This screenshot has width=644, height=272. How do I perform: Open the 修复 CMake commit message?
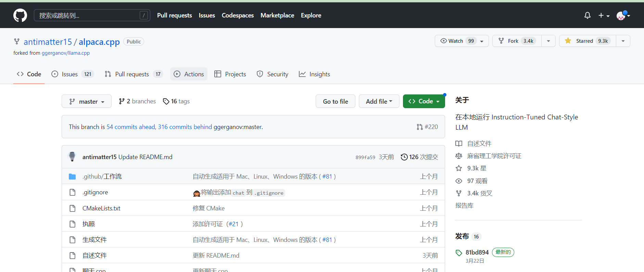coord(209,208)
